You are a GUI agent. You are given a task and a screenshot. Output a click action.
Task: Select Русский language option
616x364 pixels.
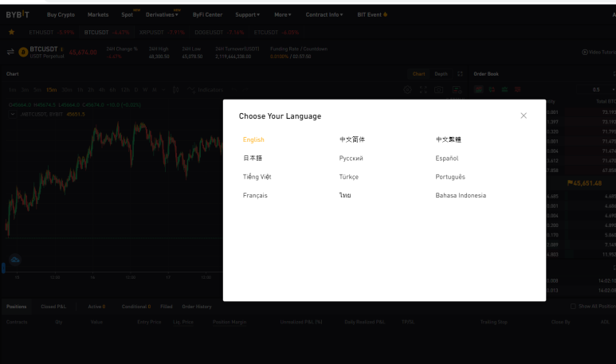(351, 159)
